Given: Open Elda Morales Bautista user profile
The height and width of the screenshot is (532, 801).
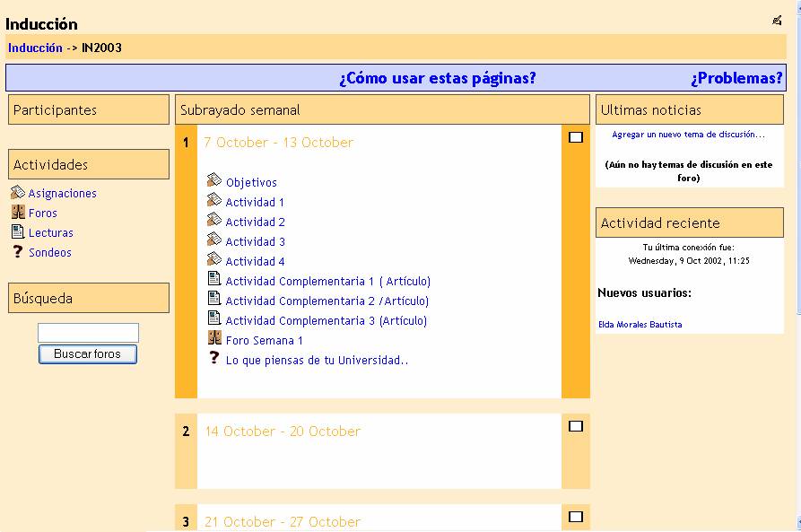Looking at the screenshot, I should pos(640,325).
